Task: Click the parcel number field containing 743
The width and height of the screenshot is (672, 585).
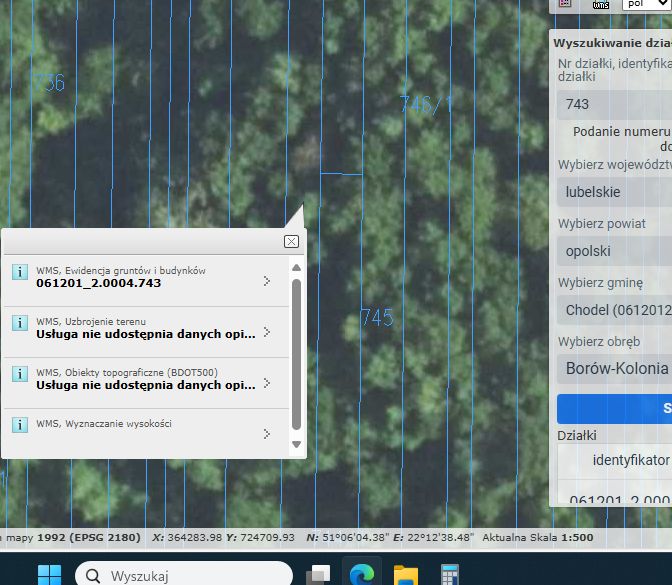Action: click(x=614, y=105)
